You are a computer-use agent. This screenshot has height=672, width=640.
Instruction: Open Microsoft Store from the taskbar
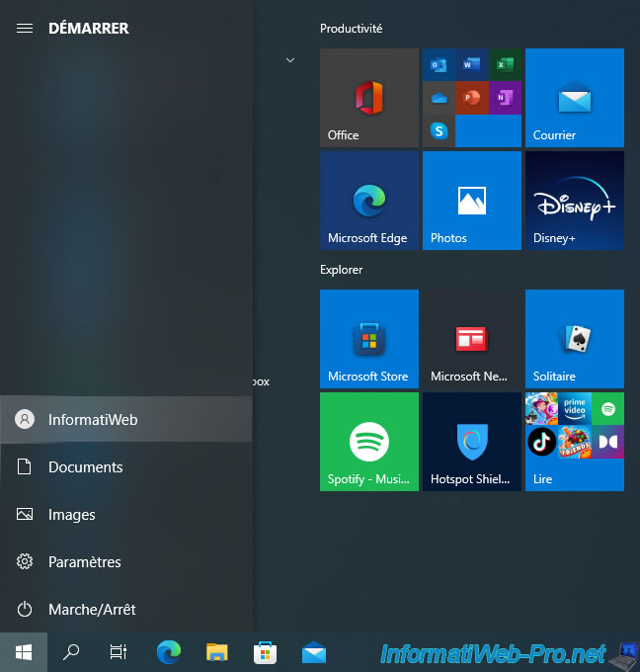point(265,652)
